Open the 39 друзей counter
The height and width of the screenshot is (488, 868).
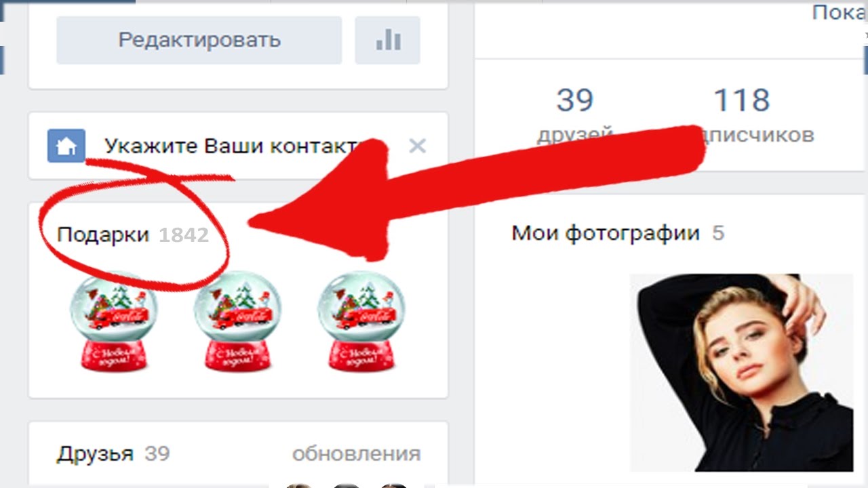pos(575,115)
